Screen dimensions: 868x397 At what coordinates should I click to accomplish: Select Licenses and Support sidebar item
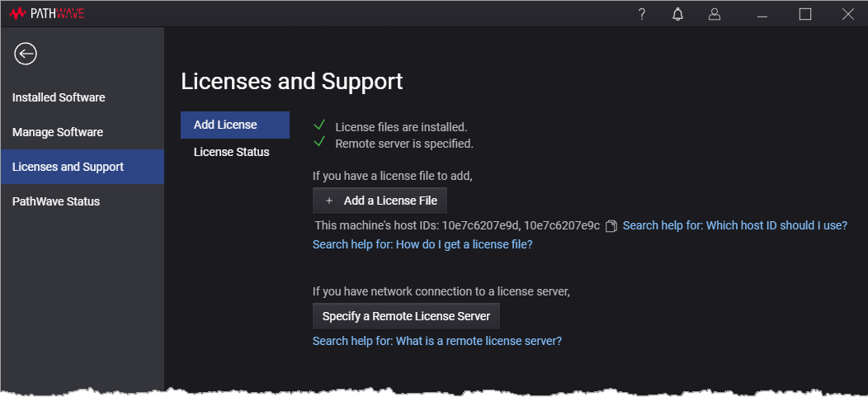pos(68,167)
